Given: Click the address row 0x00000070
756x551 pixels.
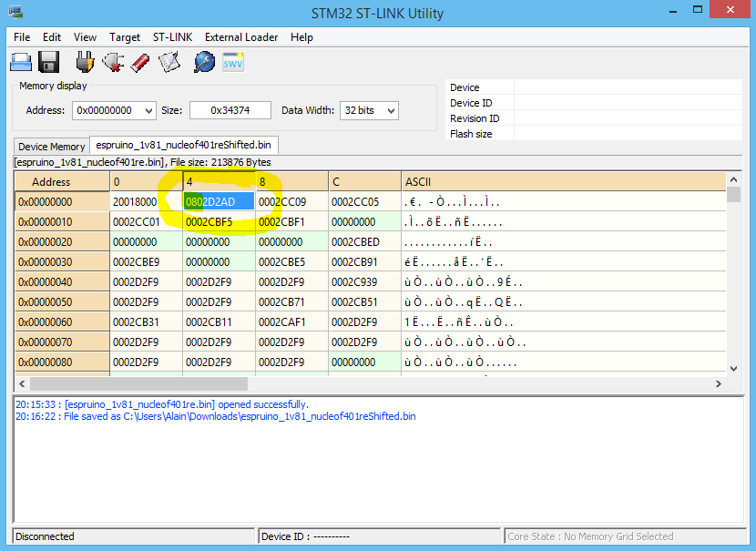Looking at the screenshot, I should click(62, 342).
